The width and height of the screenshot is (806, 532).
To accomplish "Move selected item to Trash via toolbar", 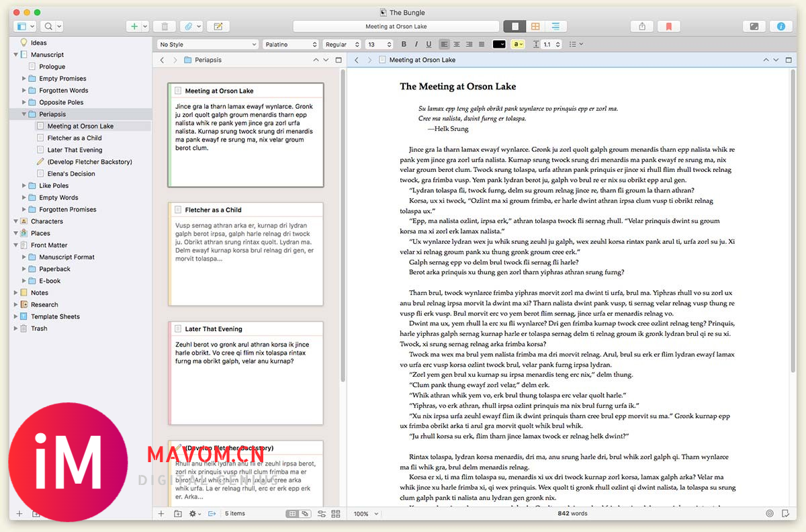I will point(165,26).
